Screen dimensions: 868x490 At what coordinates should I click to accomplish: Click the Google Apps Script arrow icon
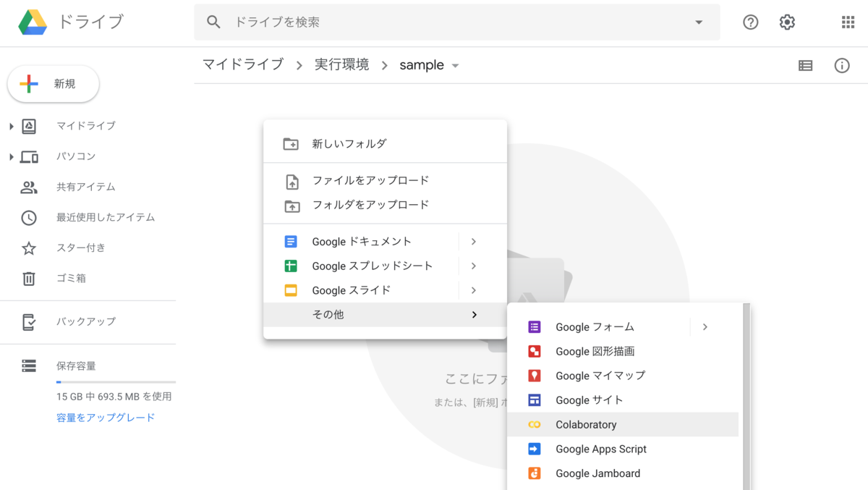[x=535, y=449]
